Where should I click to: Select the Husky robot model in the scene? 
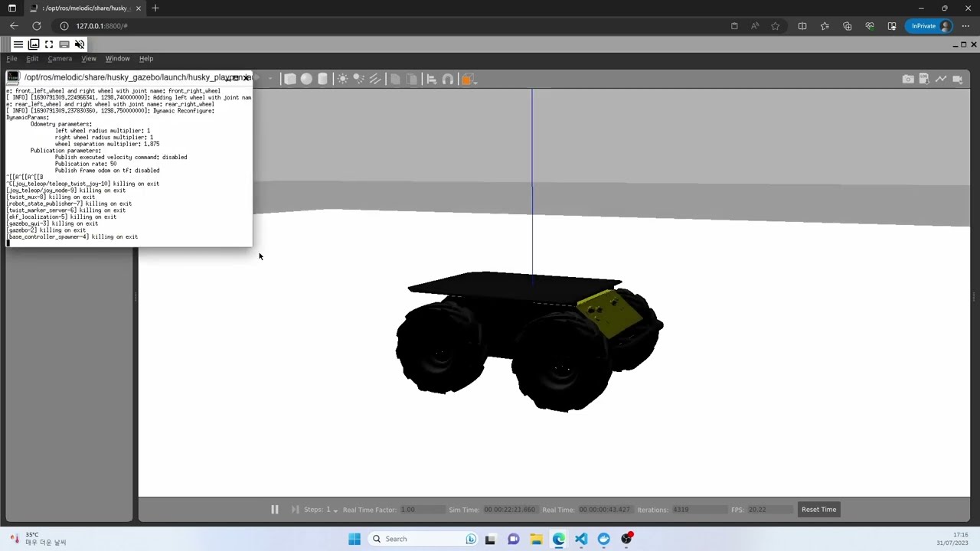pos(528,341)
